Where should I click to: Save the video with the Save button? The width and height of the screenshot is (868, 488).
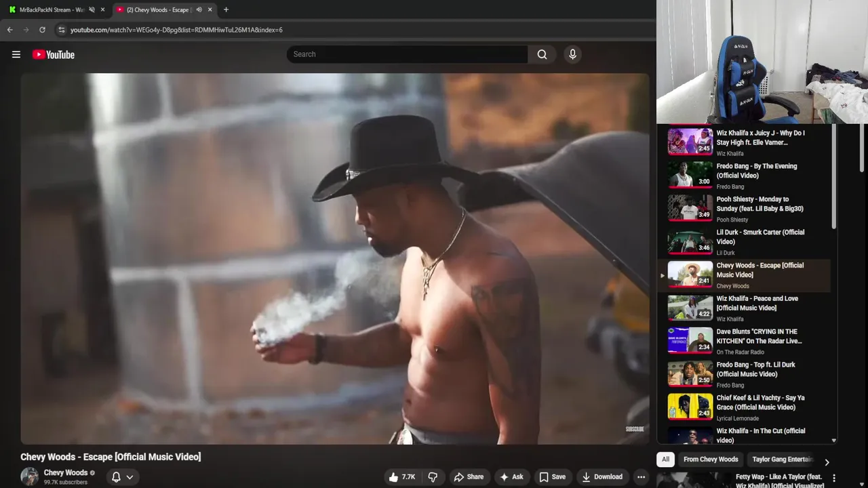(x=553, y=476)
